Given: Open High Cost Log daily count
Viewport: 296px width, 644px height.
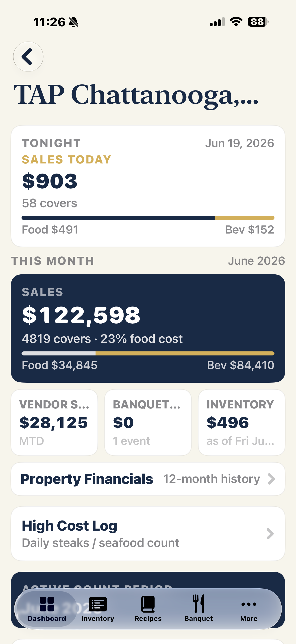Looking at the screenshot, I should (148, 534).
